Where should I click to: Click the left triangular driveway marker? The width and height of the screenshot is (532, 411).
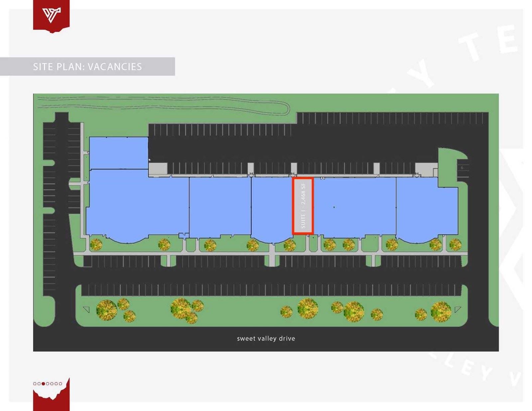point(86,310)
